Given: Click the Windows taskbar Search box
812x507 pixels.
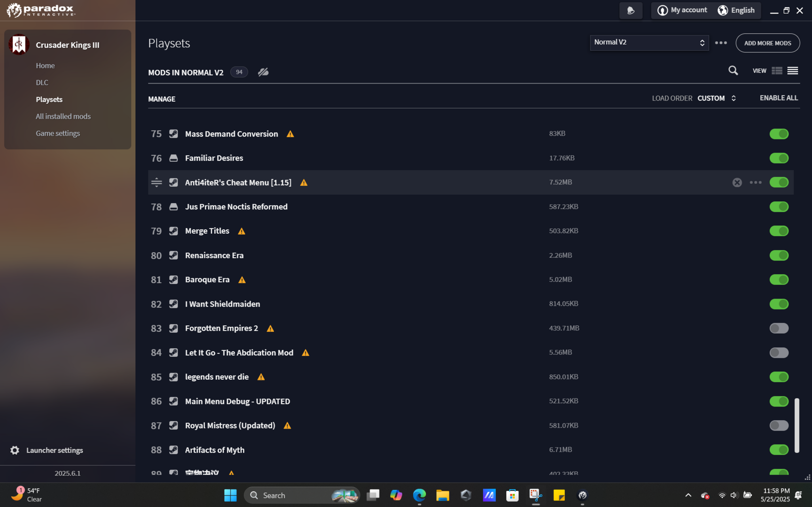Looking at the screenshot, I should [x=302, y=495].
